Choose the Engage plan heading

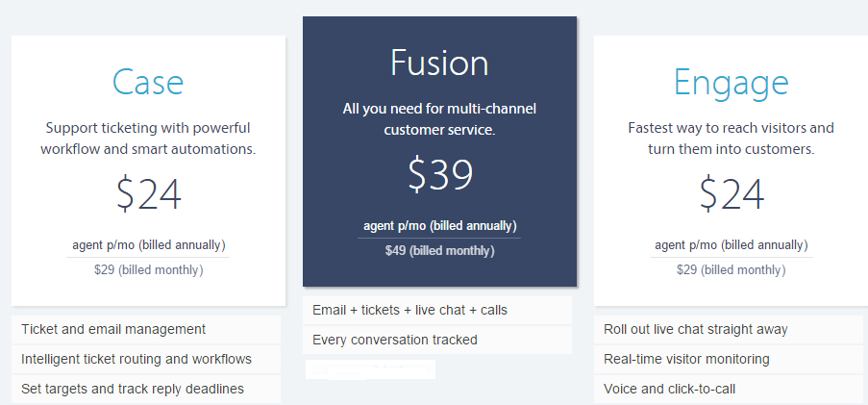(731, 83)
